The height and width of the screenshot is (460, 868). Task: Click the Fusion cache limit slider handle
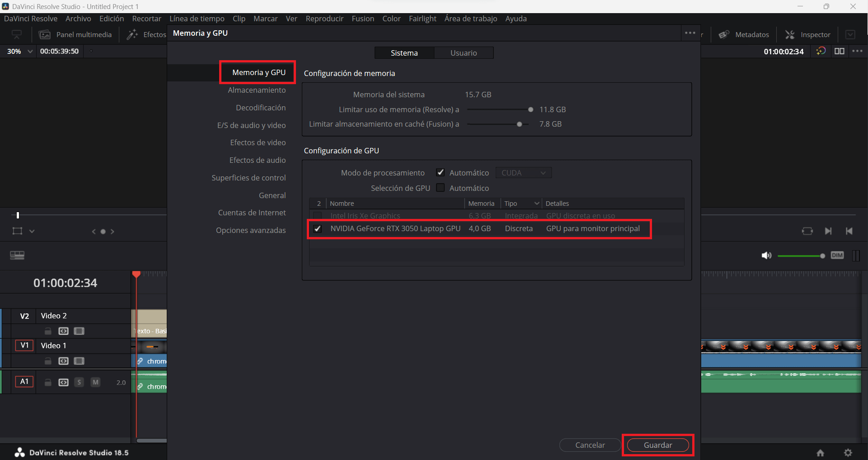pos(520,124)
